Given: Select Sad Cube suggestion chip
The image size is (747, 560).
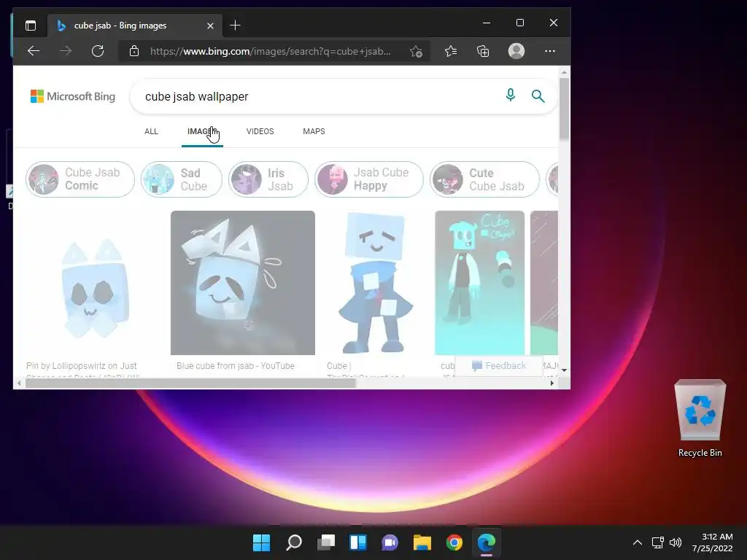Looking at the screenshot, I should click(182, 179).
